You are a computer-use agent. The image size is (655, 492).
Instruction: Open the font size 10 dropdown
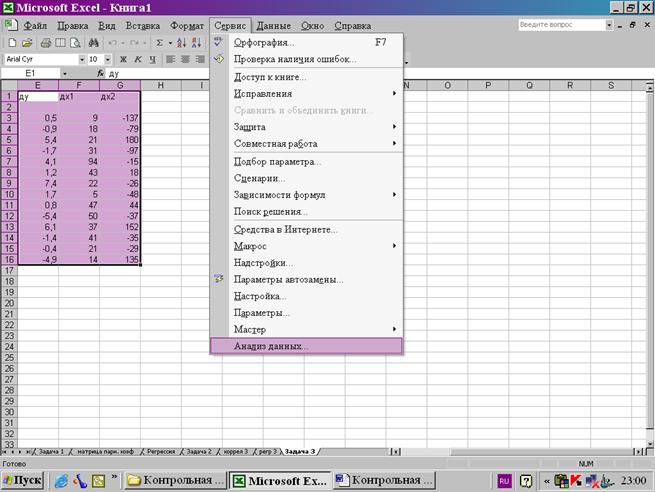click(x=108, y=59)
